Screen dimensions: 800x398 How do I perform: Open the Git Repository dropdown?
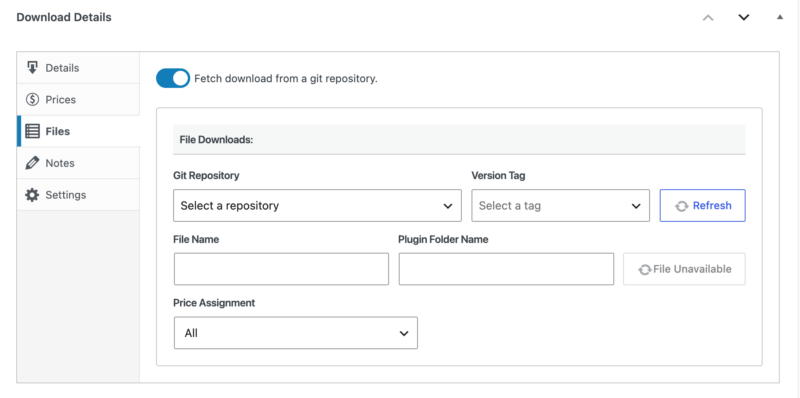pyautogui.click(x=317, y=206)
